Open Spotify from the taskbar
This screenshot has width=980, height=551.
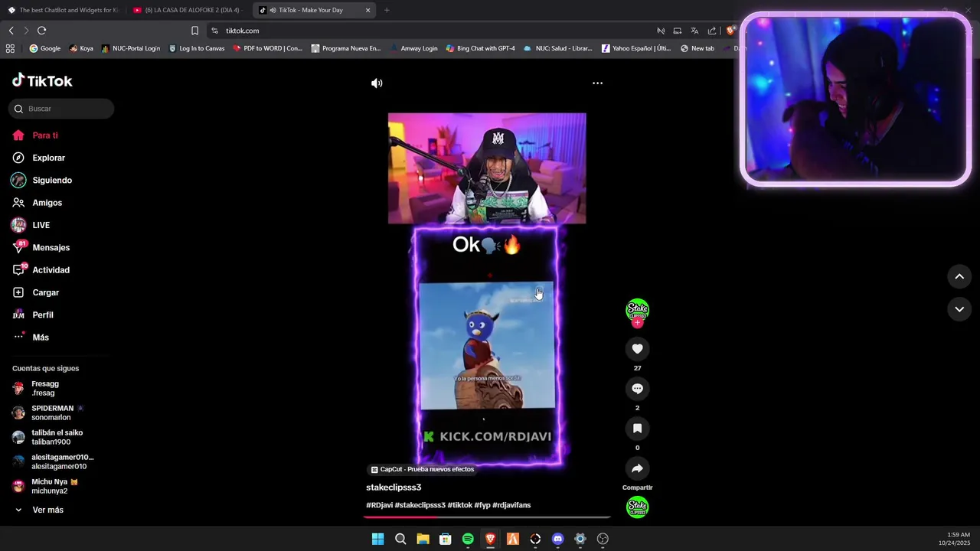(x=468, y=539)
